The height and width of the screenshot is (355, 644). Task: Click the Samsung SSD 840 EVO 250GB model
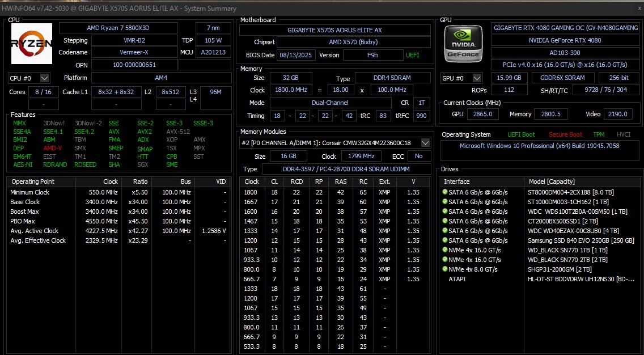pyautogui.click(x=581, y=240)
